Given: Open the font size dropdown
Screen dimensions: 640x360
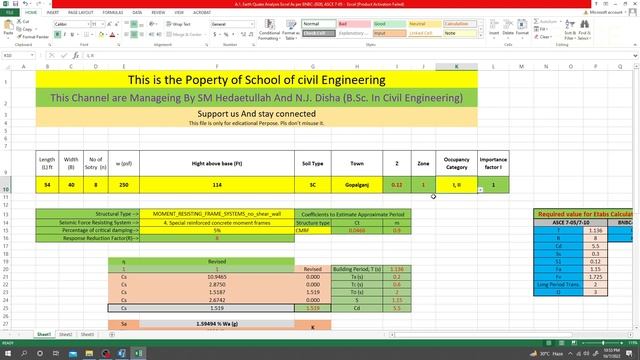Looking at the screenshot, I should (102, 24).
